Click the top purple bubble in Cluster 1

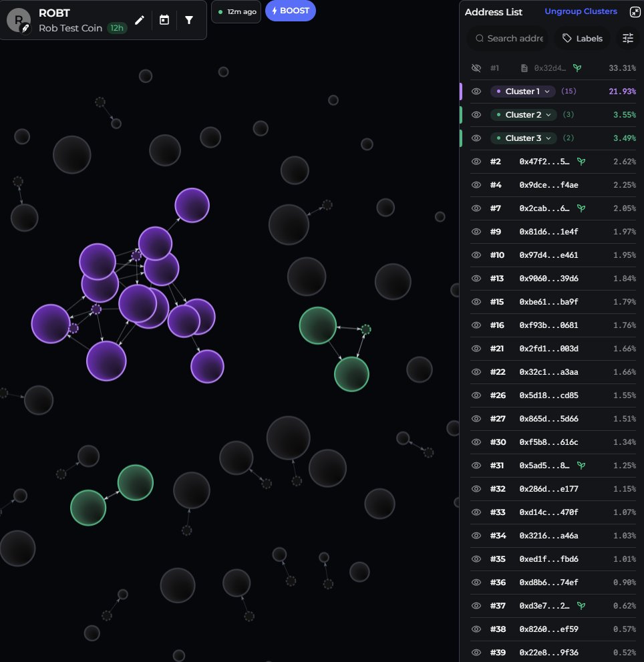(x=192, y=205)
